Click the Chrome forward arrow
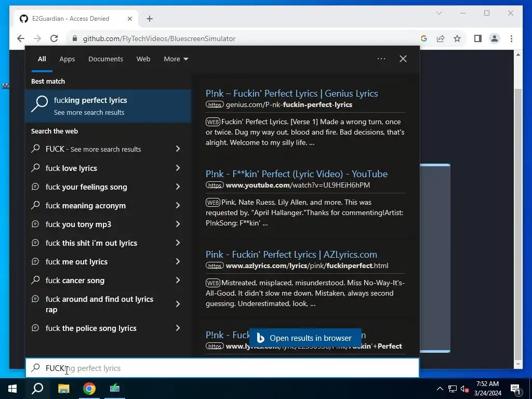 (x=37, y=38)
